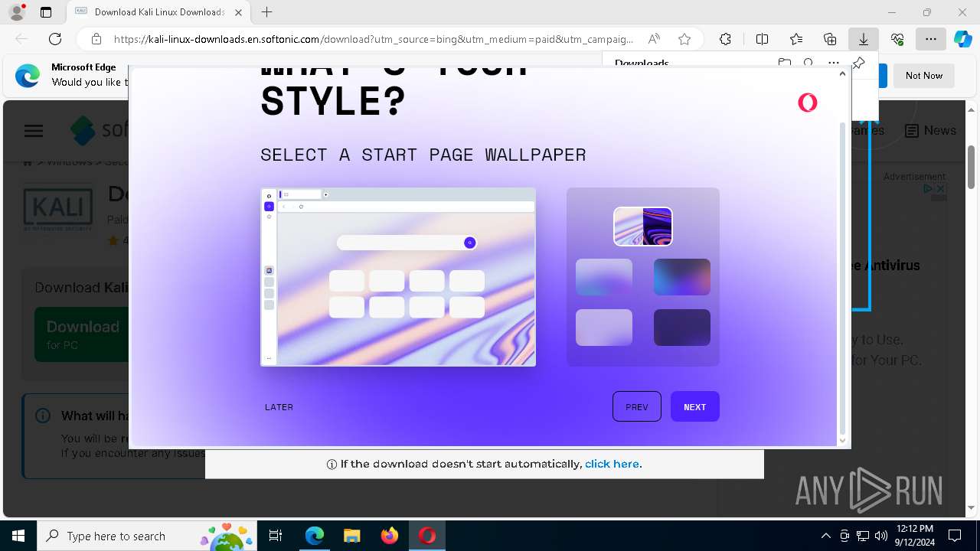
Task: Click NEXT in Opera setup
Action: click(x=694, y=406)
